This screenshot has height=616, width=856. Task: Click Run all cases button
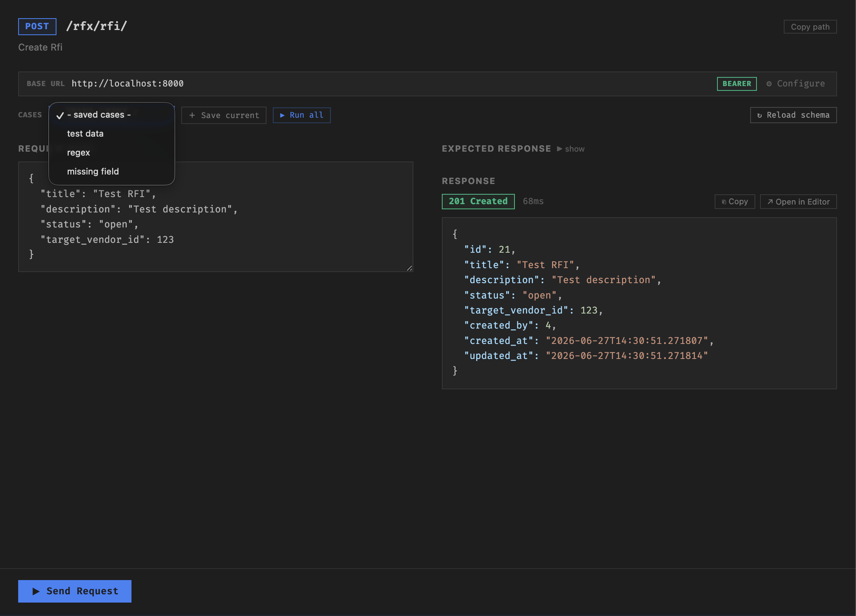click(x=302, y=115)
